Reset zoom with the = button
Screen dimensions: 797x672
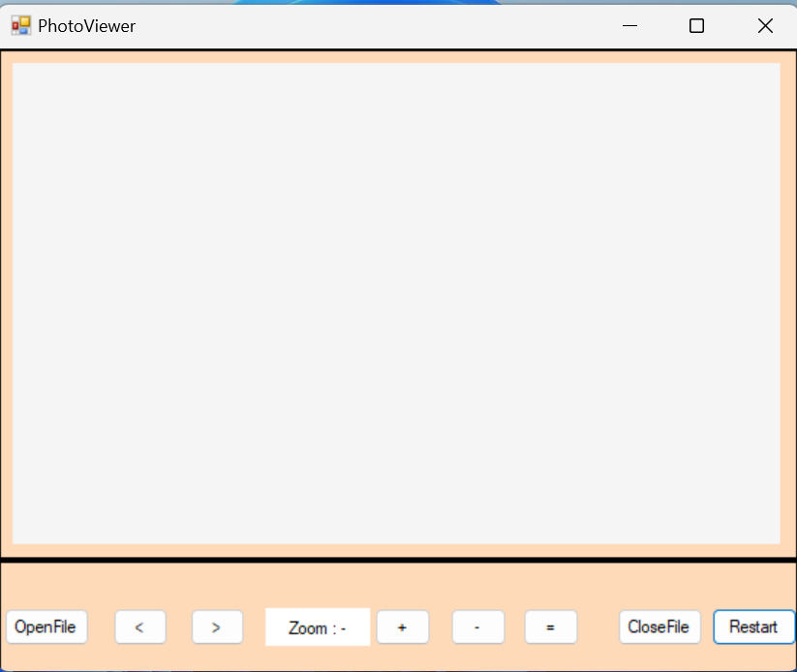click(x=551, y=627)
